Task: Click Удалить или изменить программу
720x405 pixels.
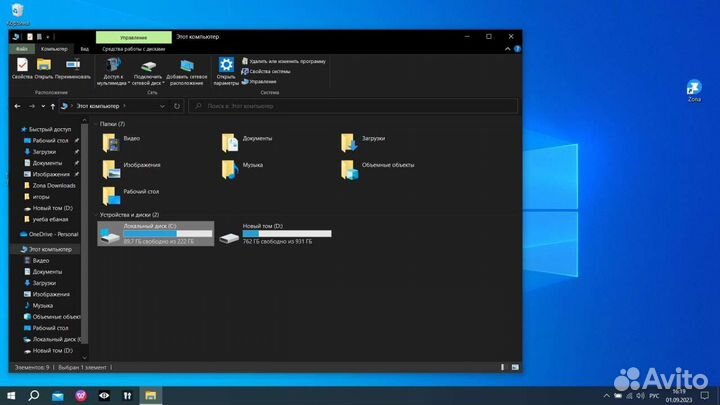Action: 284,61
